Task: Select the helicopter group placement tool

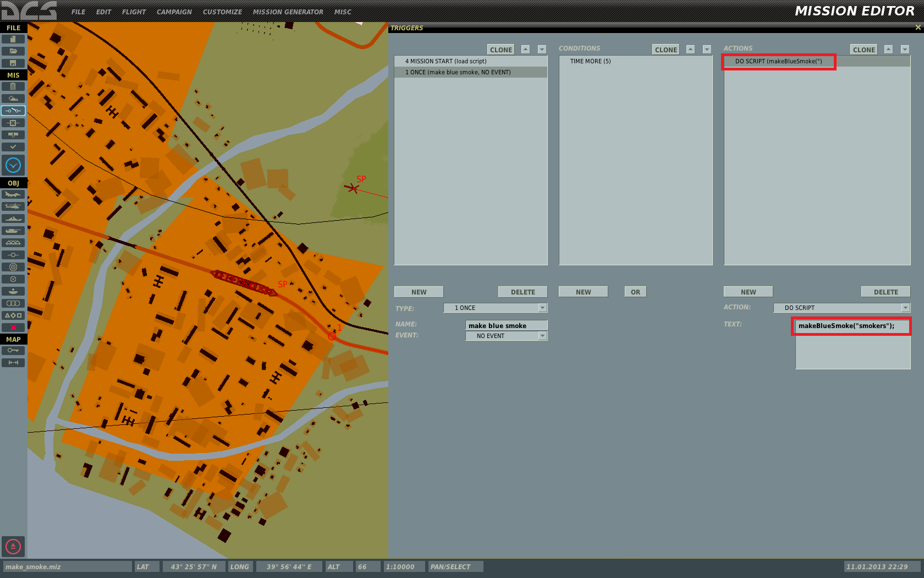Action: 13,206
